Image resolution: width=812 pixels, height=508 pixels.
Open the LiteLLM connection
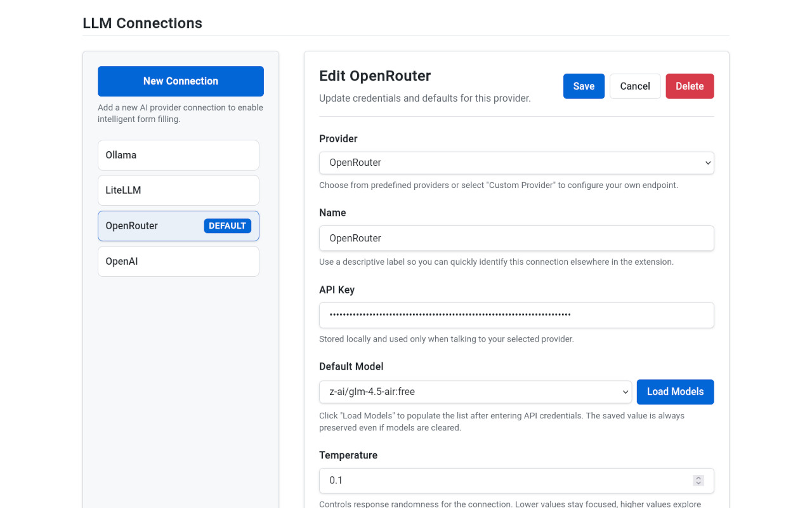point(178,190)
